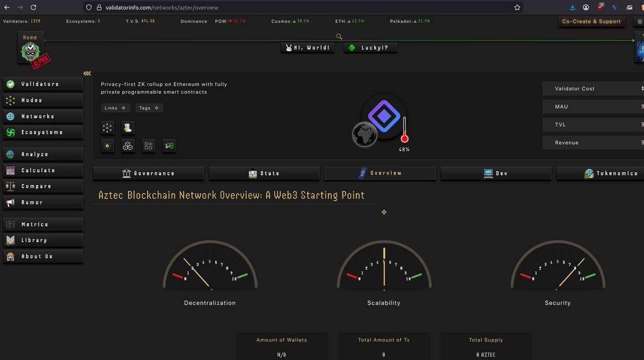Open the Validators sidebar section
Screen dimensions: 644x360
(43, 84)
